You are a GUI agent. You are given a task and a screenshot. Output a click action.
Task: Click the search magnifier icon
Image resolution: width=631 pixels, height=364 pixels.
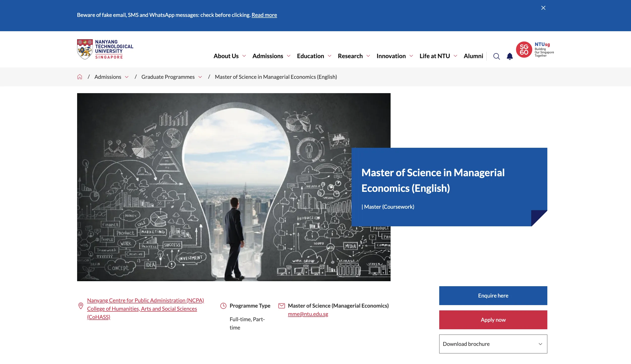[496, 56]
